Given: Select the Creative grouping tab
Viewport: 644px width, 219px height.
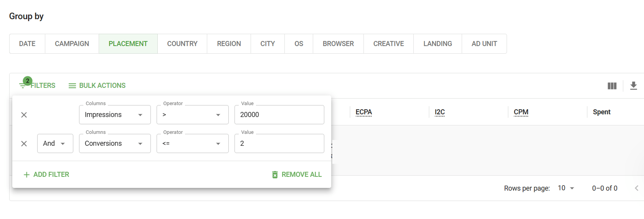Looking at the screenshot, I should tap(388, 44).
